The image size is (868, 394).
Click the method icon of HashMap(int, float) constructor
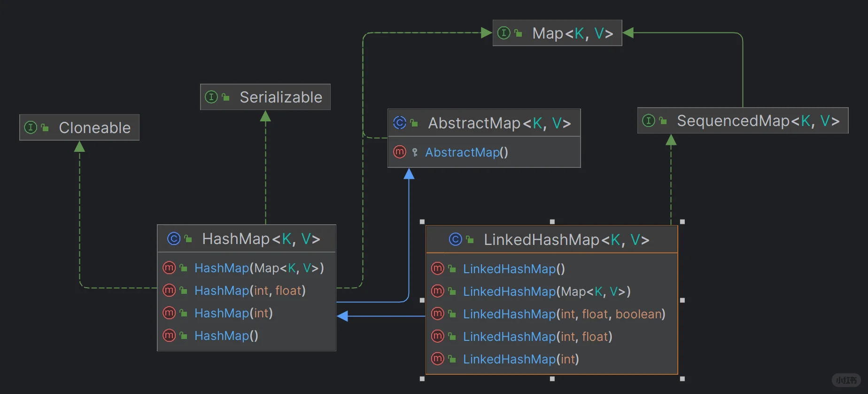click(169, 291)
